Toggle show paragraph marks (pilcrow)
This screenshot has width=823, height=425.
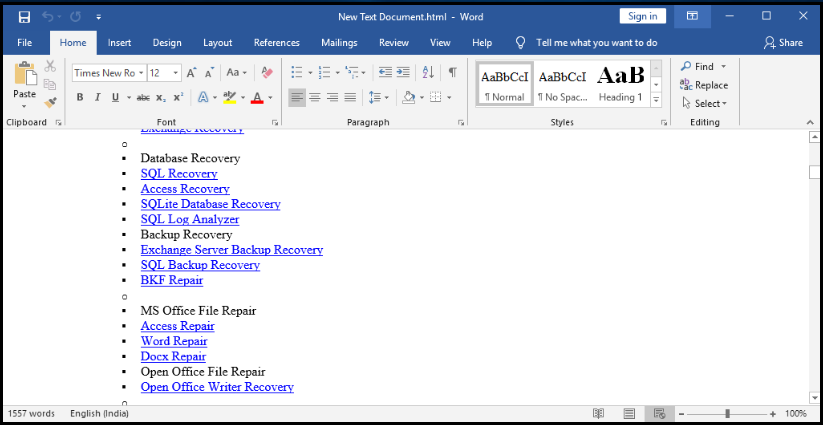[453, 72]
